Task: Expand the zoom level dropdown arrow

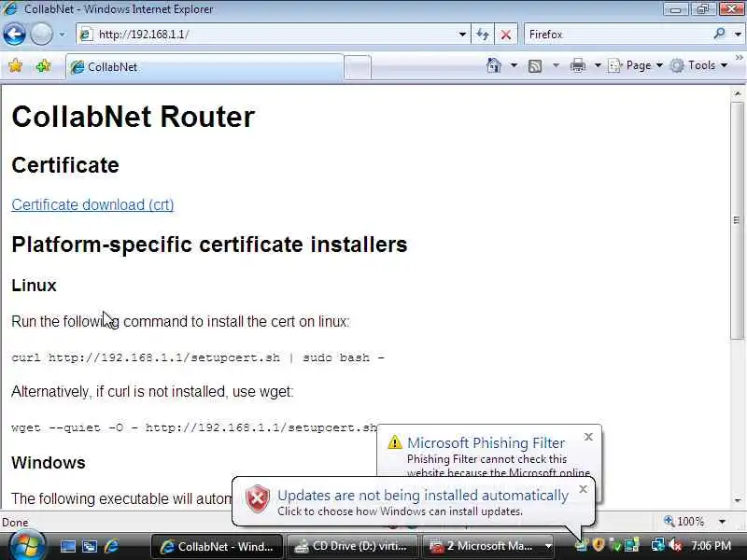Action: tap(722, 522)
